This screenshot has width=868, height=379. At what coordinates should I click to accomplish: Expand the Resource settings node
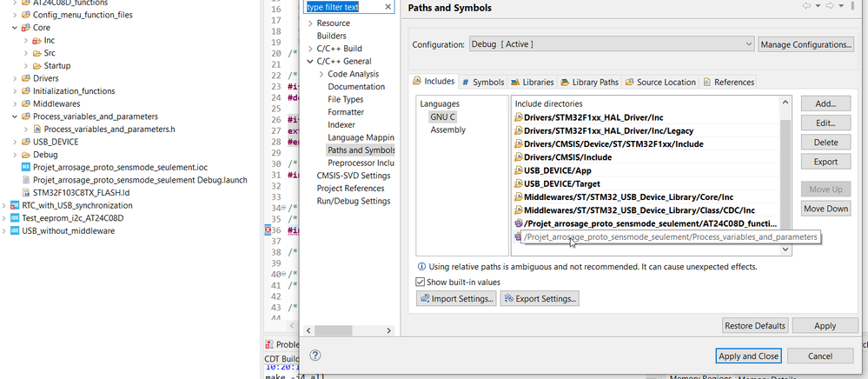tap(310, 23)
